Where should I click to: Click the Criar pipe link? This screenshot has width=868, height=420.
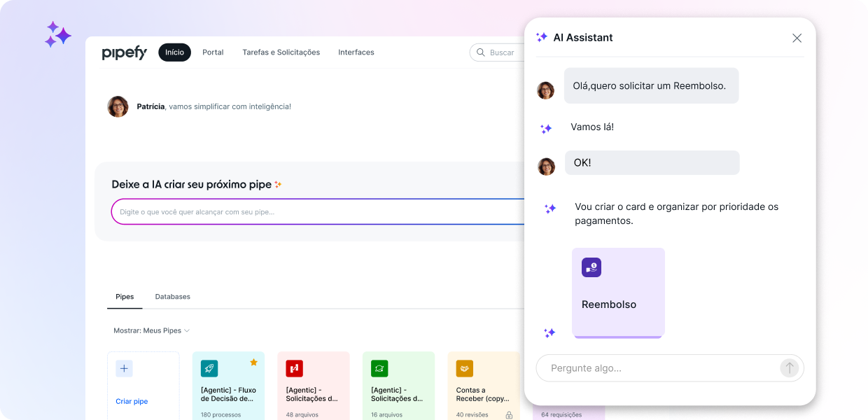click(x=132, y=402)
